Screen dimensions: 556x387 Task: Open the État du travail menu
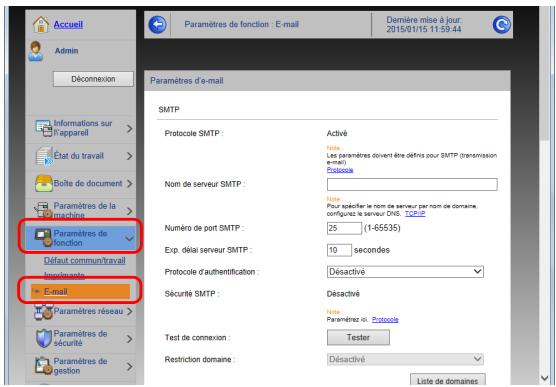81,156
